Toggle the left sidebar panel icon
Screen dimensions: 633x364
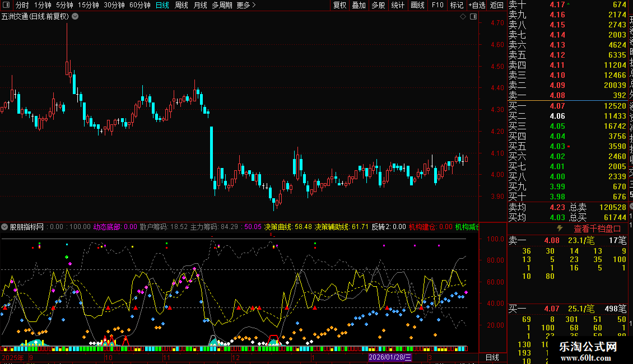(x=6, y=5)
